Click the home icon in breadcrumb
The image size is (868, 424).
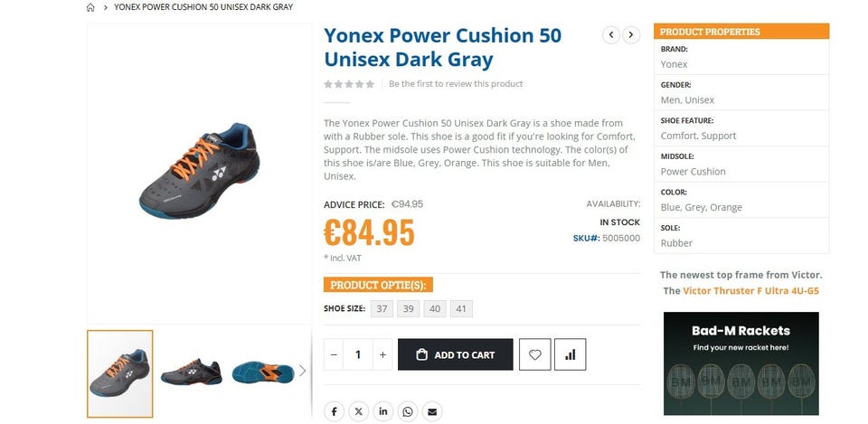90,7
